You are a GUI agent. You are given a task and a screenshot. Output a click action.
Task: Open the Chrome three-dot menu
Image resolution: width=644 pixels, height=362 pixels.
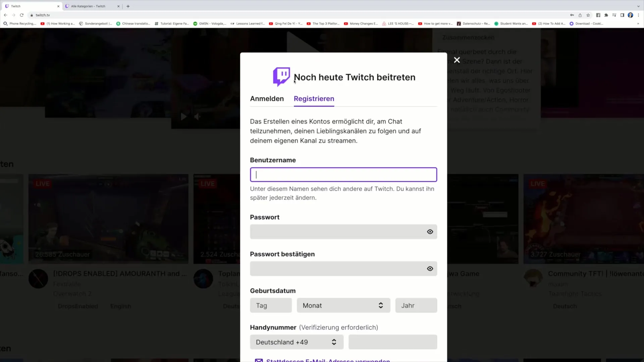pos(638,15)
